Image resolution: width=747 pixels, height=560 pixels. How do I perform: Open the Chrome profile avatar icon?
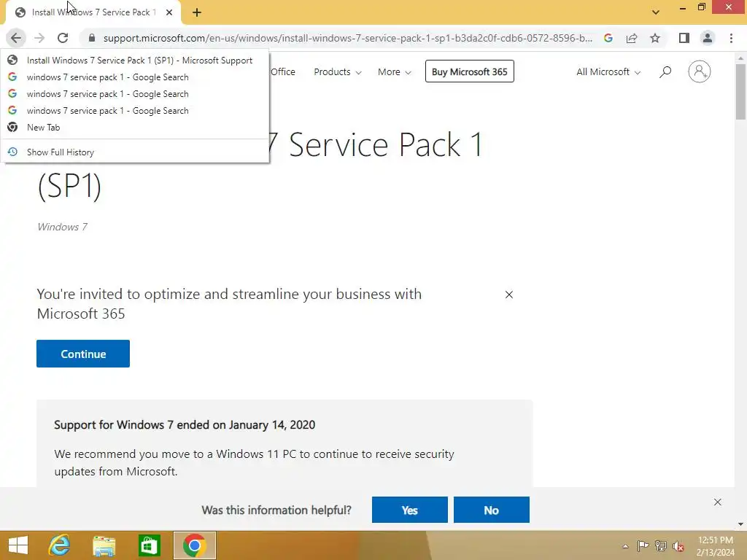click(x=708, y=38)
